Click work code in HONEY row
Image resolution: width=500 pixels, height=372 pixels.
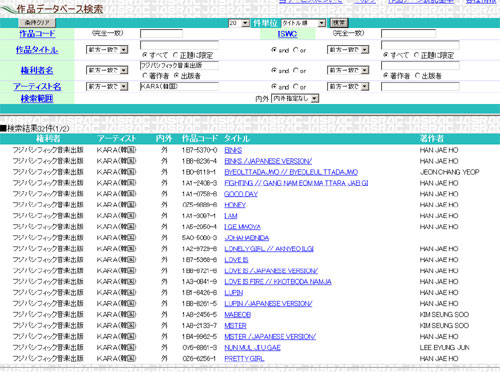[199, 205]
